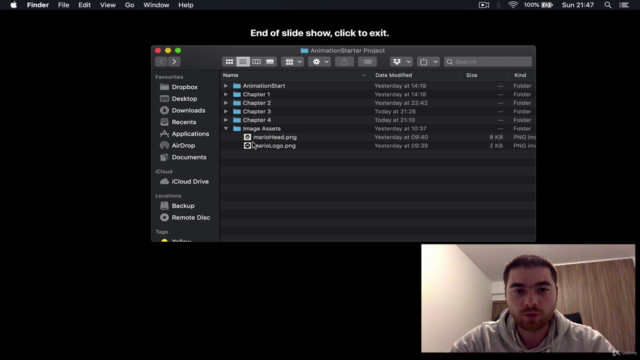
Task: Click 'Yesterday at 09:40' date for marioHead.png
Action: click(x=401, y=137)
